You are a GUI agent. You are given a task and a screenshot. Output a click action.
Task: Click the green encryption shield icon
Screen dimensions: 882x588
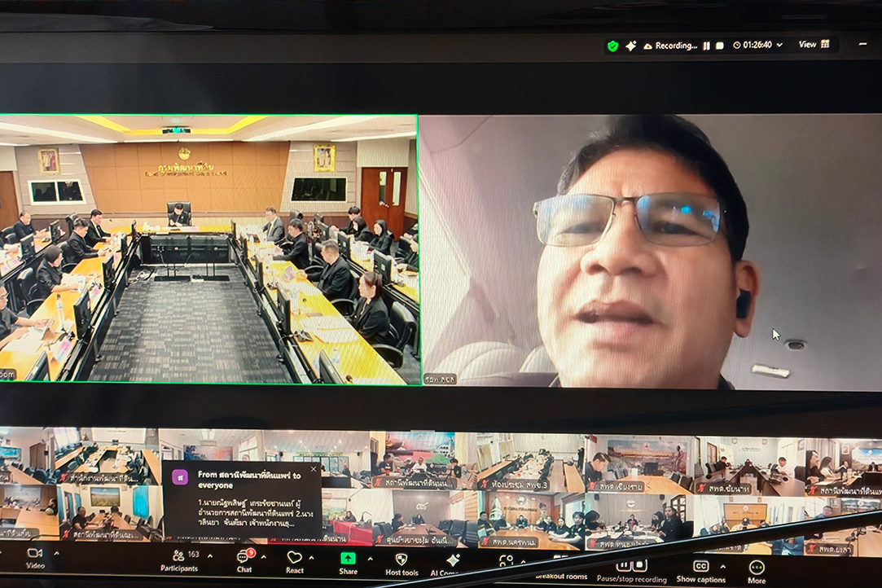pyautogui.click(x=612, y=46)
